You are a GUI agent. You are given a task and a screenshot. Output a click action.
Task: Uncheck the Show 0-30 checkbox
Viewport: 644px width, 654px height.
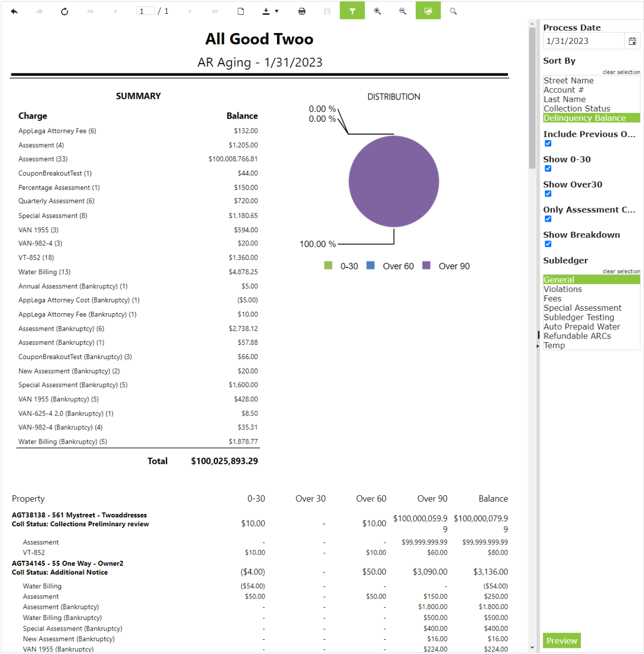(548, 169)
